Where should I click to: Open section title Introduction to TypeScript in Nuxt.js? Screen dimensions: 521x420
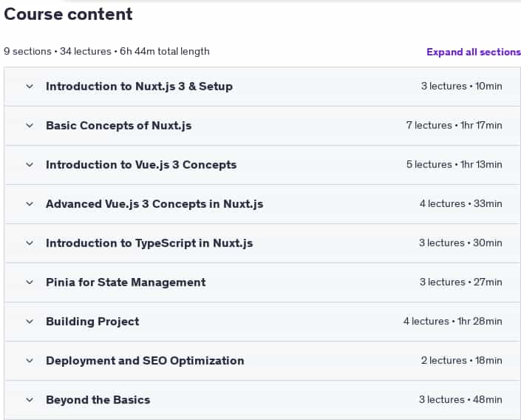click(x=149, y=243)
